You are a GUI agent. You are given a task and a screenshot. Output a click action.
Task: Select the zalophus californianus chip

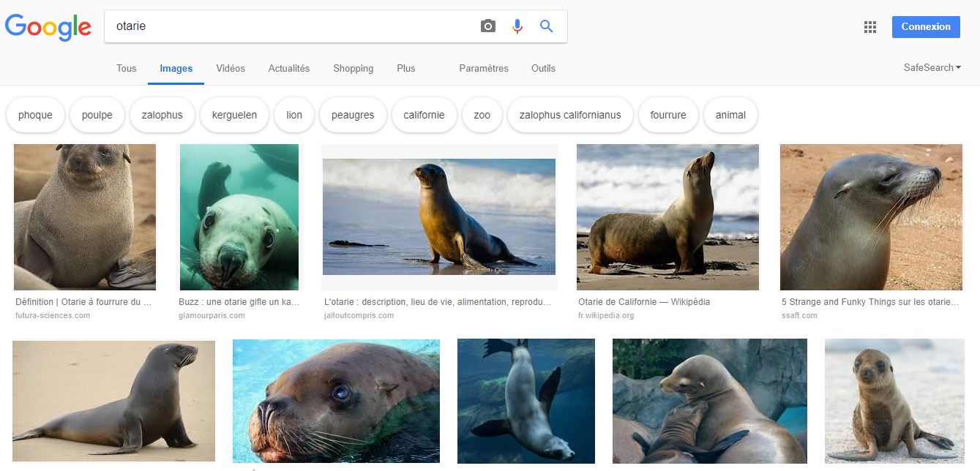(x=569, y=115)
